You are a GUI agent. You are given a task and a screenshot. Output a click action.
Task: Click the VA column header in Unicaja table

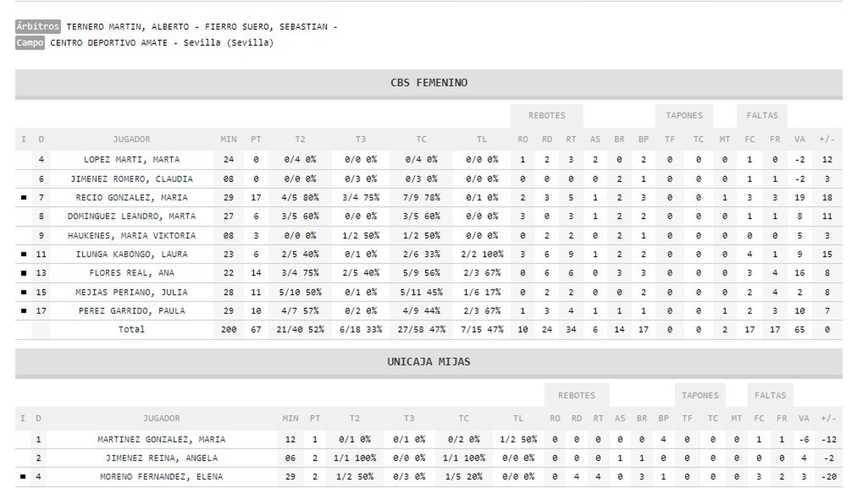tap(803, 419)
